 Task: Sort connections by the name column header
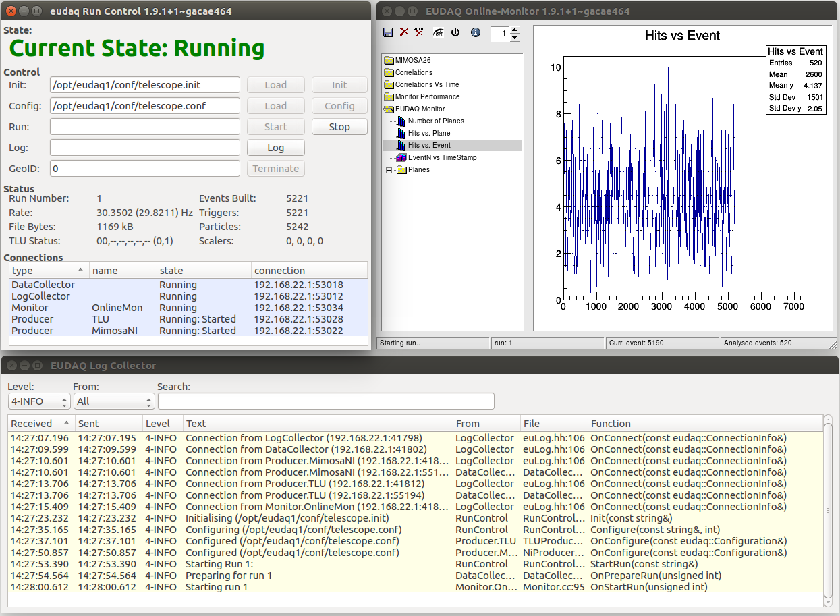pyautogui.click(x=123, y=270)
